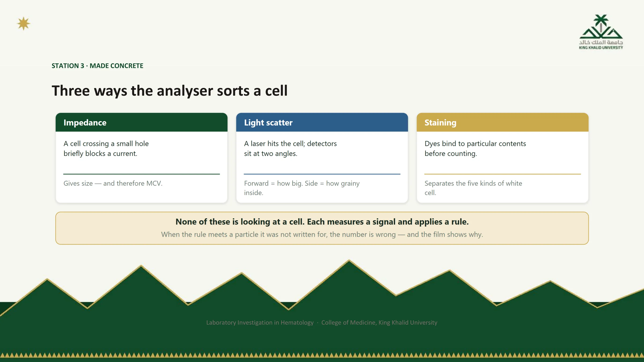Click text "A laser hits the cell; detectors sit at two angles."
The image size is (644, 362).
290,148
